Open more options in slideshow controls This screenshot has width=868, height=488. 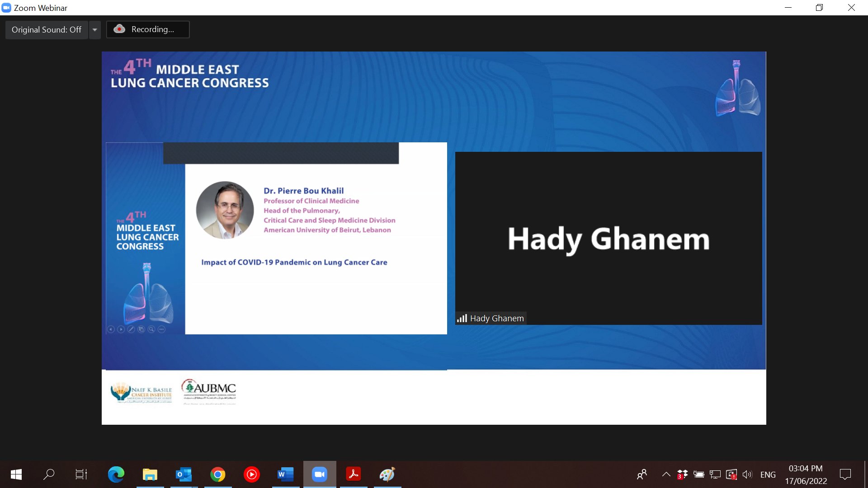tap(161, 329)
